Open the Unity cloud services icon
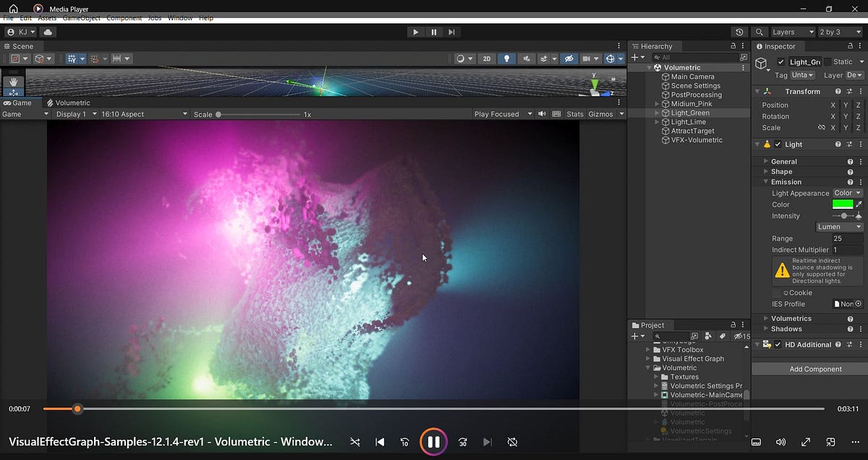The width and height of the screenshot is (868, 460). (48, 32)
